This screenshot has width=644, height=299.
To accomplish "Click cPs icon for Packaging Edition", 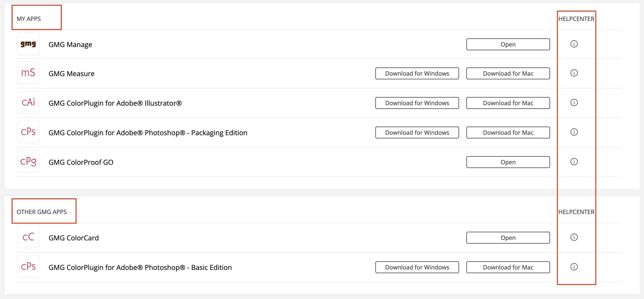I will point(28,132).
